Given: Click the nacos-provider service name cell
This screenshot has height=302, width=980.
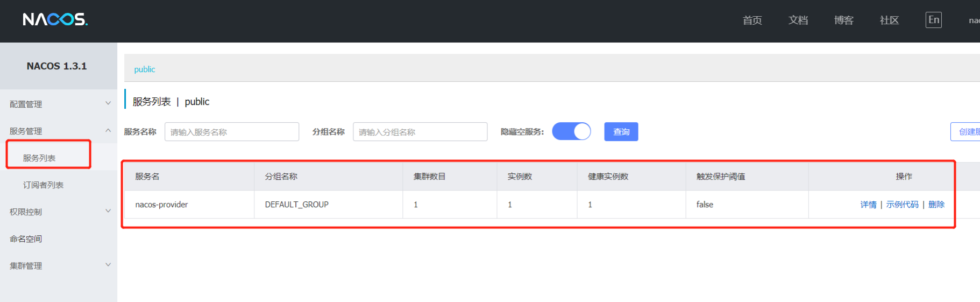Looking at the screenshot, I should click(x=189, y=205).
